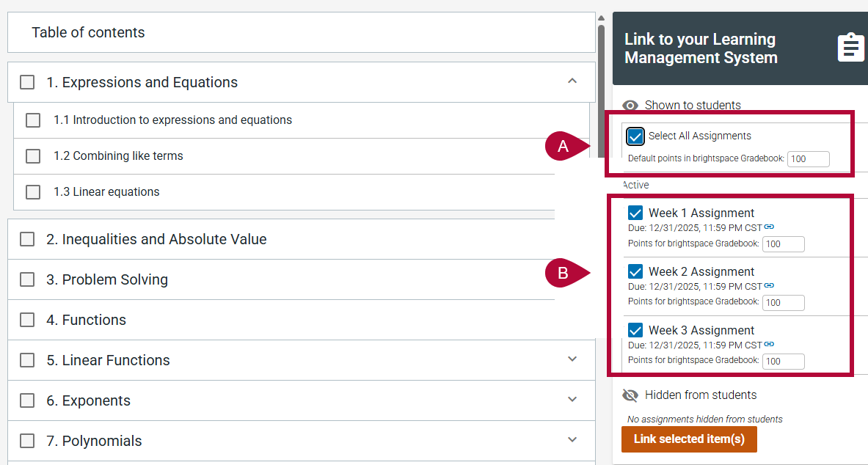
Task: Toggle the Select All Assignments checkbox
Action: (635, 136)
